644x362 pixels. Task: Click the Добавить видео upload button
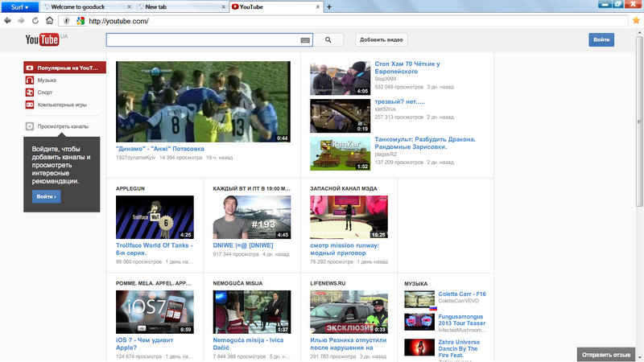[x=381, y=39]
